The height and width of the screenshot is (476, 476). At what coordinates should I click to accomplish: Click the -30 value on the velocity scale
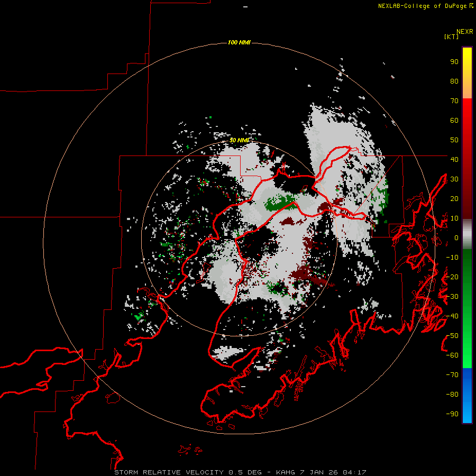click(452, 297)
